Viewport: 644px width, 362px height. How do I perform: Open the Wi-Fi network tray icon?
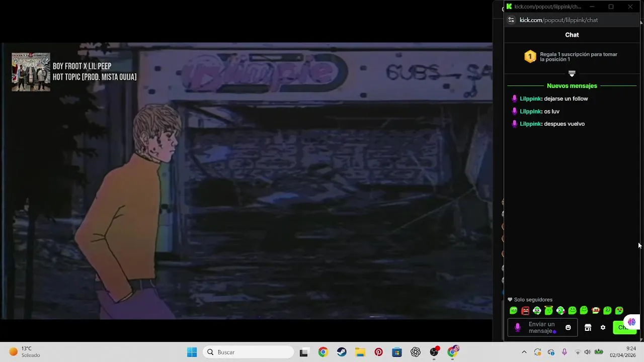coord(577,352)
